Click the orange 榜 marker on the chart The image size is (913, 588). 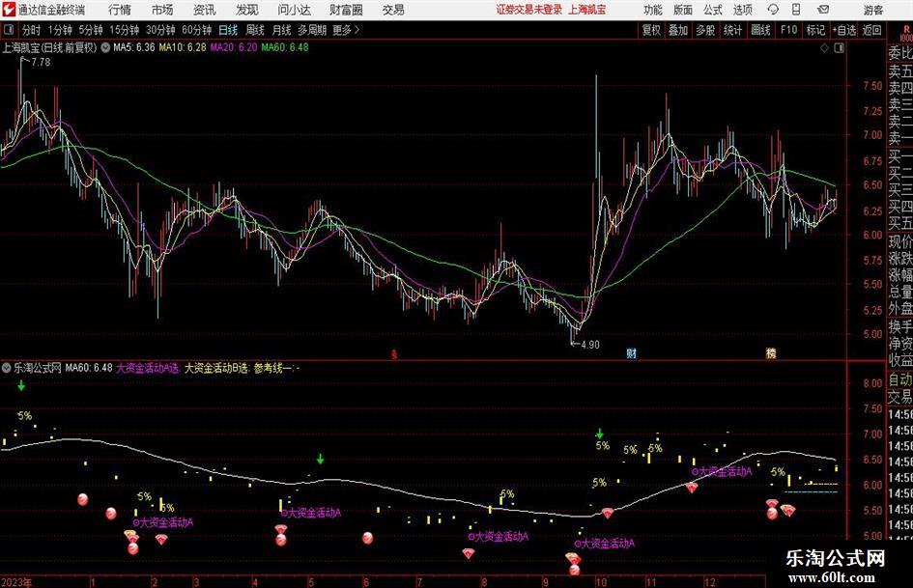click(x=771, y=352)
